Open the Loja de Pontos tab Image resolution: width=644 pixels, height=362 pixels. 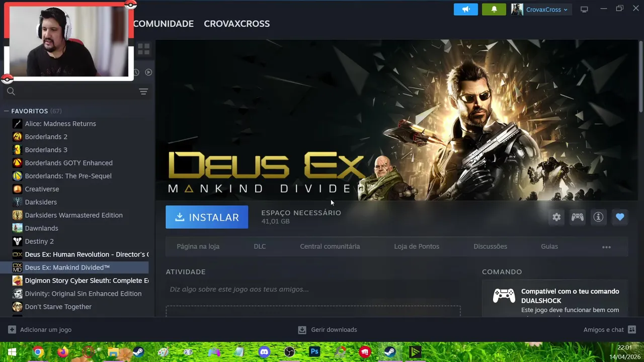coord(417,246)
